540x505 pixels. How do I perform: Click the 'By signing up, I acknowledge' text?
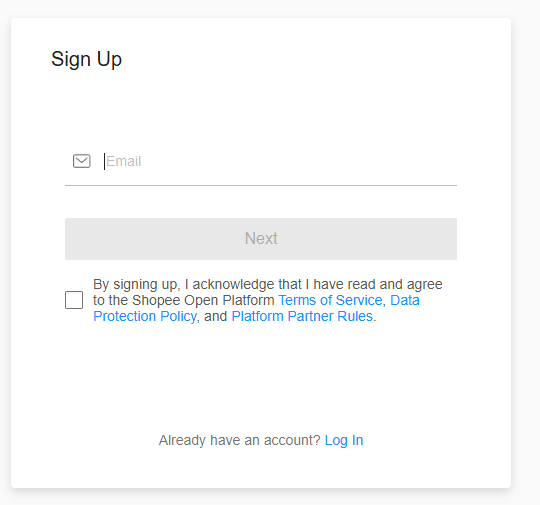pos(184,285)
